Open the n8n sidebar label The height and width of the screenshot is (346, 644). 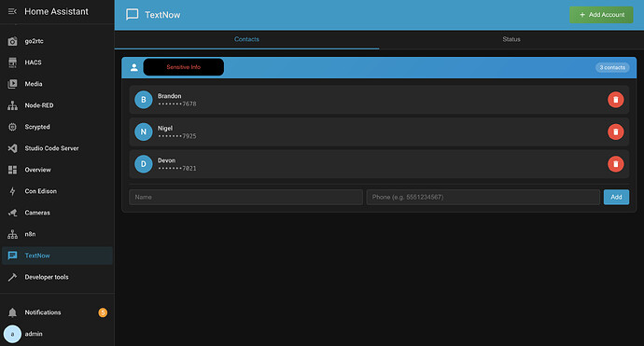pos(30,234)
